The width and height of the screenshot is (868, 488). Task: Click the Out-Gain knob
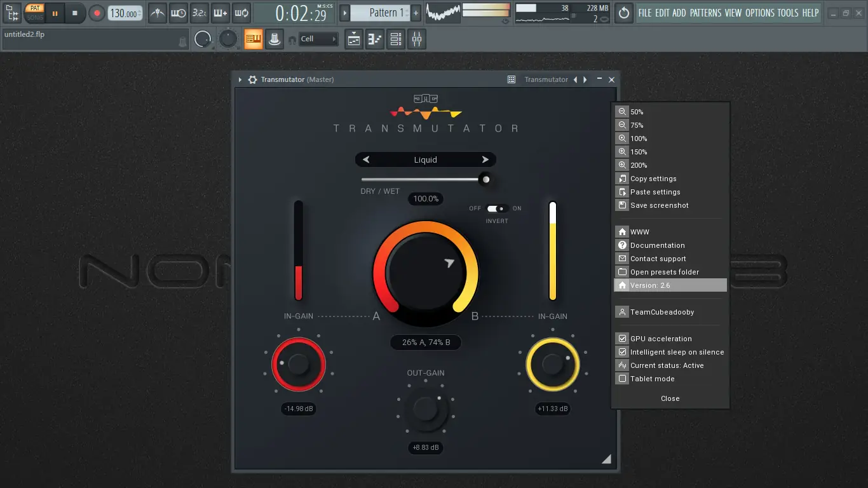[426, 409]
